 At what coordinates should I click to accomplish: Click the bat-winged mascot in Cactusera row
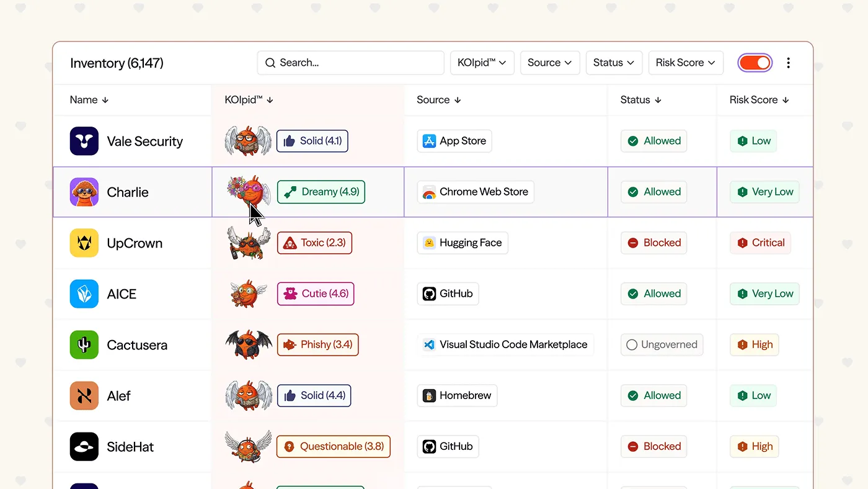point(248,344)
